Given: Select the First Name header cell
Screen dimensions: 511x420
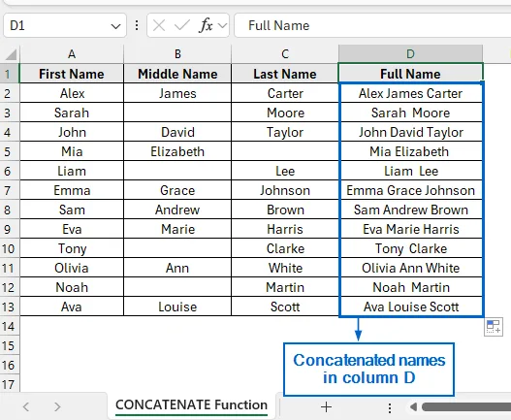Looking at the screenshot, I should click(x=72, y=74).
